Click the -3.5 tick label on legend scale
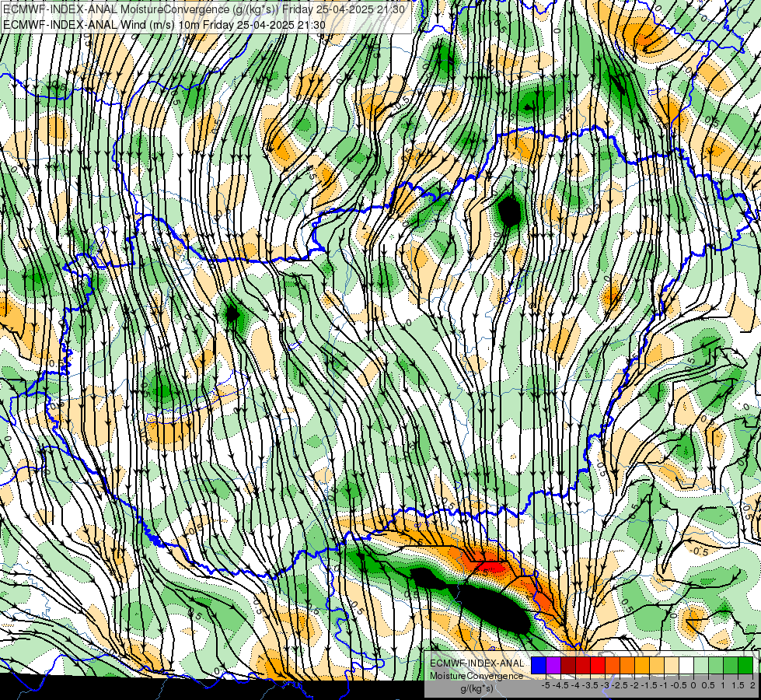761x700 pixels. tap(590, 685)
